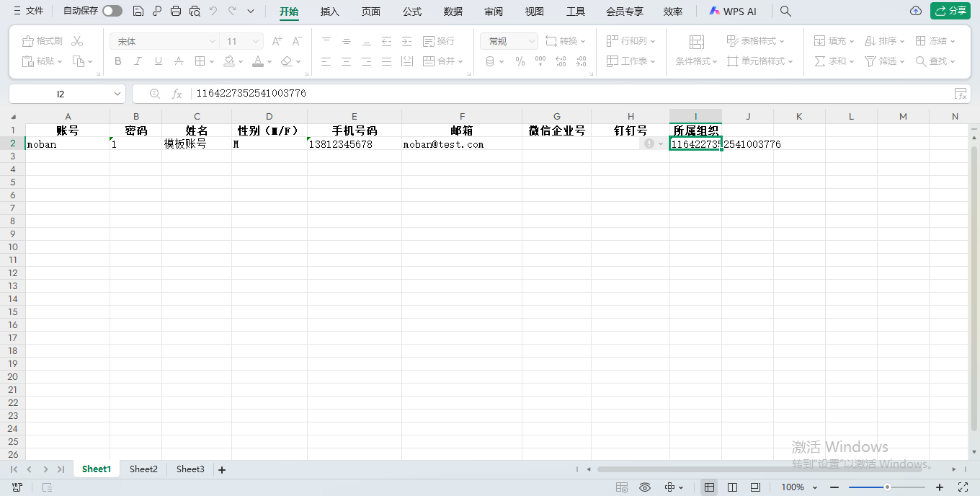Screen dimensions: 980x496
Task: Open the 插入 ribbon tab
Action: tap(329, 12)
